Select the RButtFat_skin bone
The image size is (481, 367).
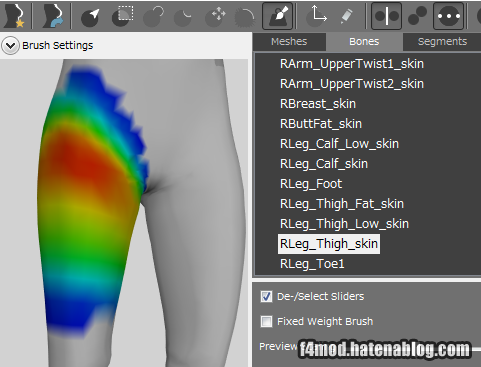click(x=321, y=124)
